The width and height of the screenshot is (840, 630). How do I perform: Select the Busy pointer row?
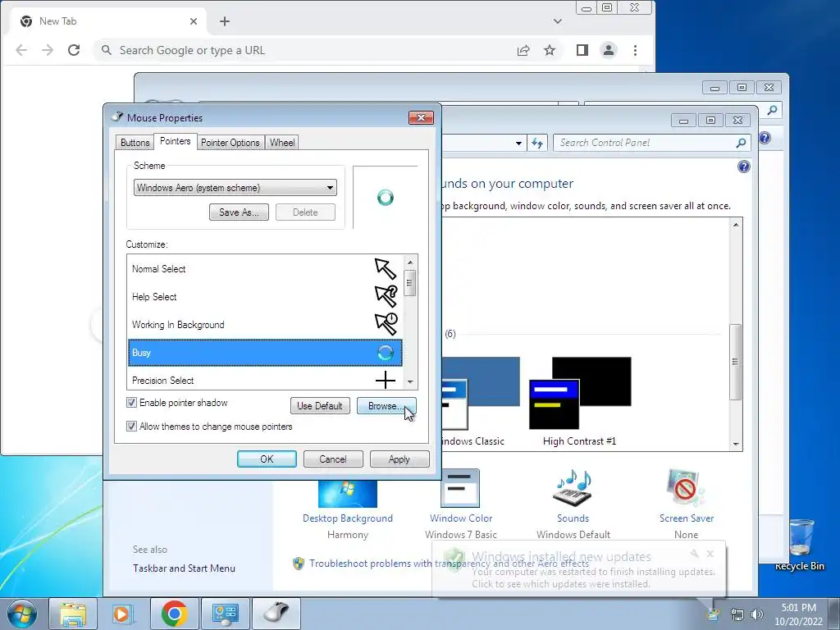[x=265, y=353]
